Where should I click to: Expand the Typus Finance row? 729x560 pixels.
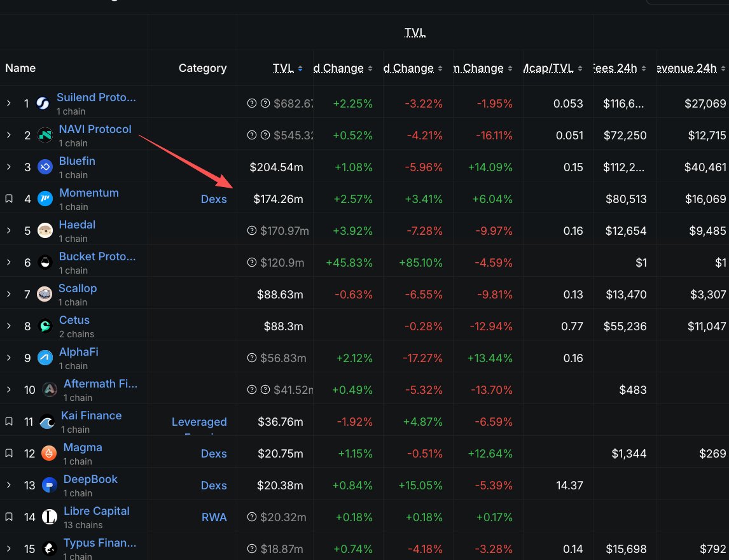point(9,549)
